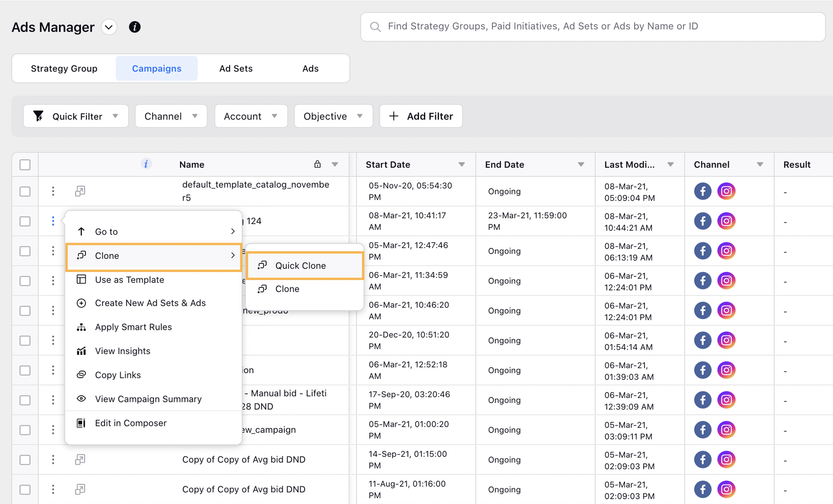Click the Quick Clone icon in submenu
833x504 pixels.
pyautogui.click(x=263, y=265)
